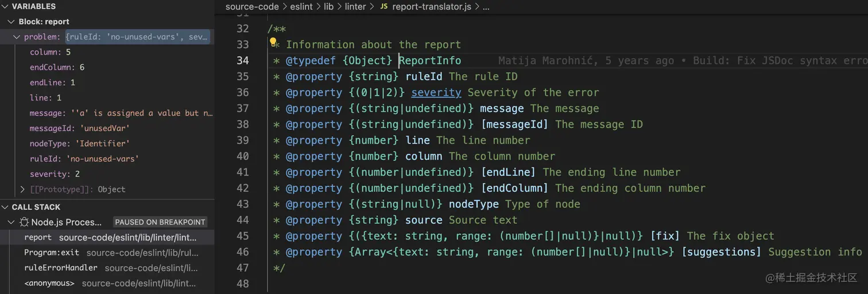Click the underlined severity link
Image resolution: width=868 pixels, height=294 pixels.
(x=436, y=92)
